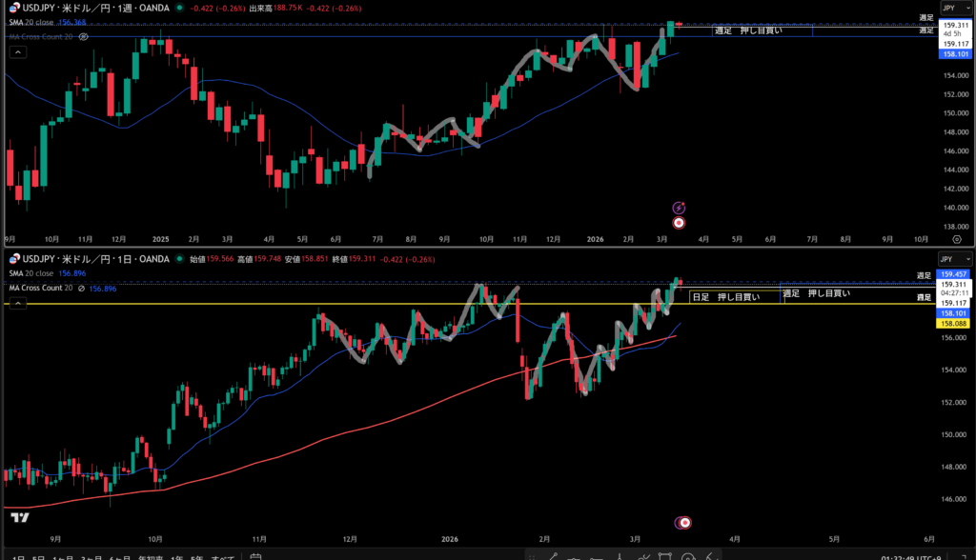
Task: Click green market status dot on weekly chart
Action: pos(180,8)
